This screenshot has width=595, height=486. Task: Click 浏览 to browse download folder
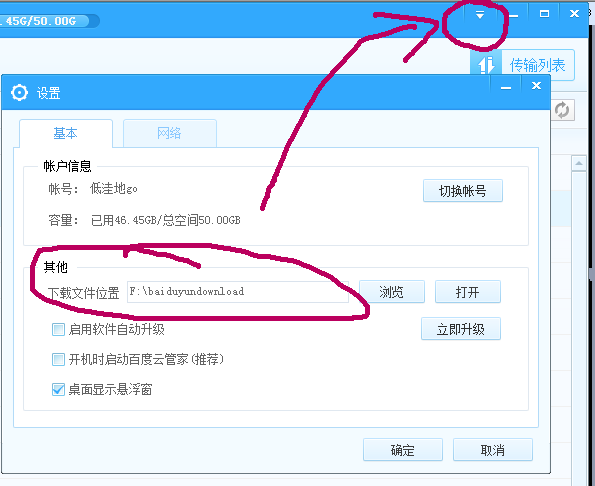(392, 292)
